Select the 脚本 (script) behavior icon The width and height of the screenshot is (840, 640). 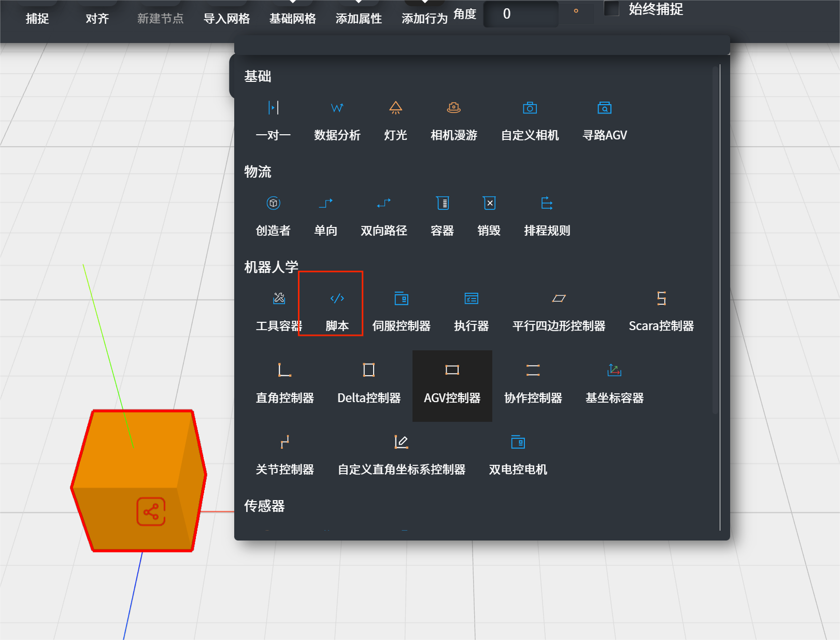click(x=337, y=299)
